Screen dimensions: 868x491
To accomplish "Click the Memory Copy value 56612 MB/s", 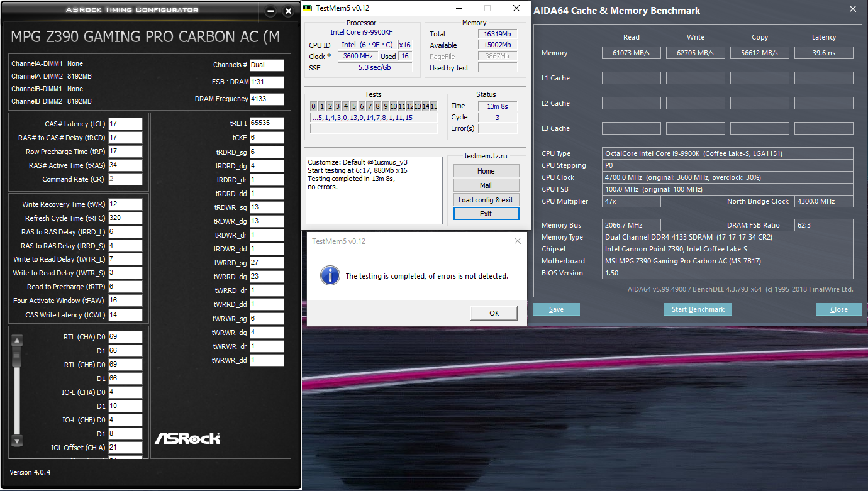I will 760,53.
